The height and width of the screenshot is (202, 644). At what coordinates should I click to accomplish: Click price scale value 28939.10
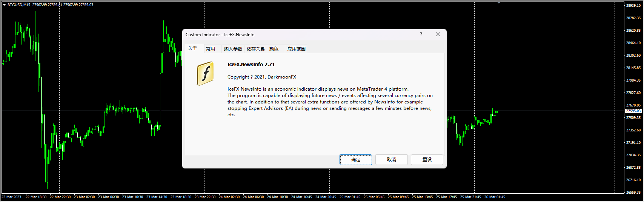(x=633, y=6)
